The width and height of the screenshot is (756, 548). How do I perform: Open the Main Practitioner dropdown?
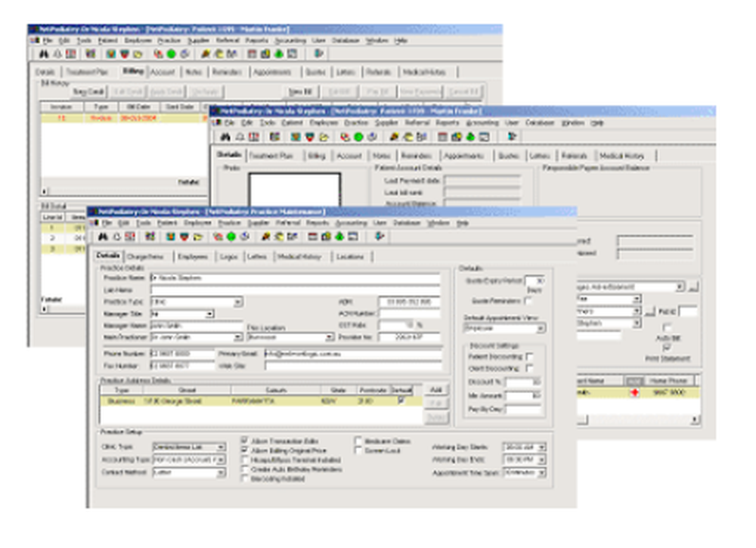coord(237,337)
